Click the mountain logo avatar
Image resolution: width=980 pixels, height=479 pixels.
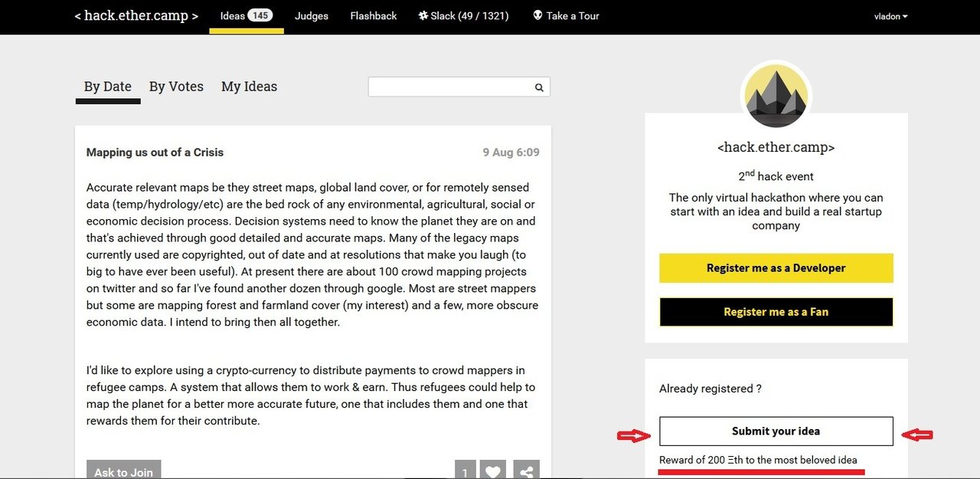pyautogui.click(x=776, y=94)
